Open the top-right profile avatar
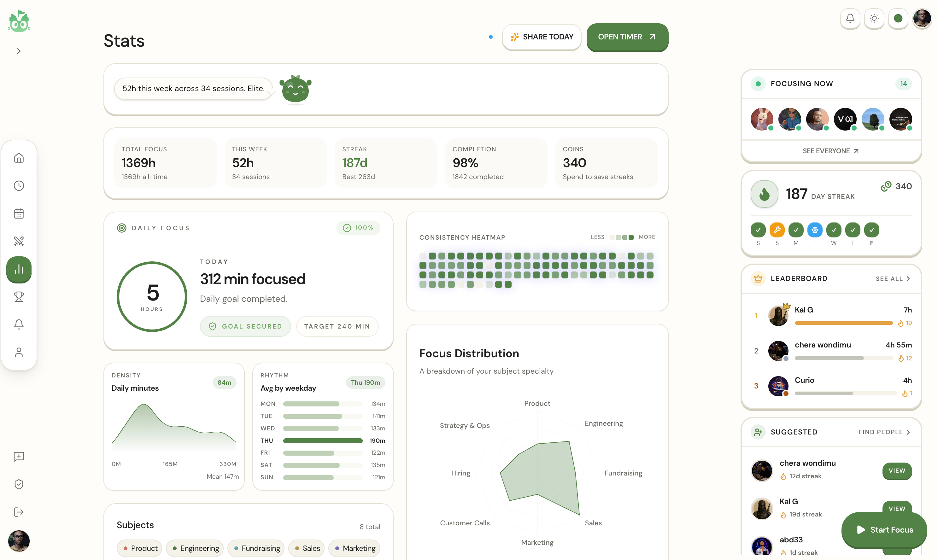Viewport: 938px width, 560px height. tap(922, 19)
